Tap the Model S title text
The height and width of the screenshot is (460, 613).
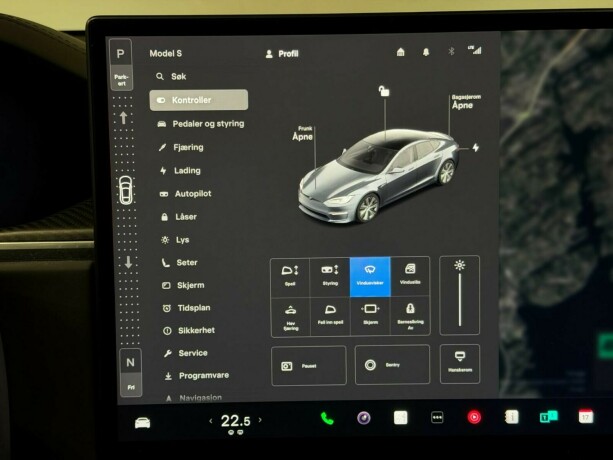(166, 54)
